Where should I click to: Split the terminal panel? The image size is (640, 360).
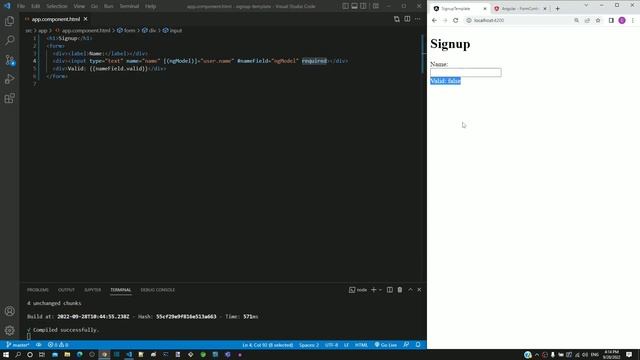390,290
